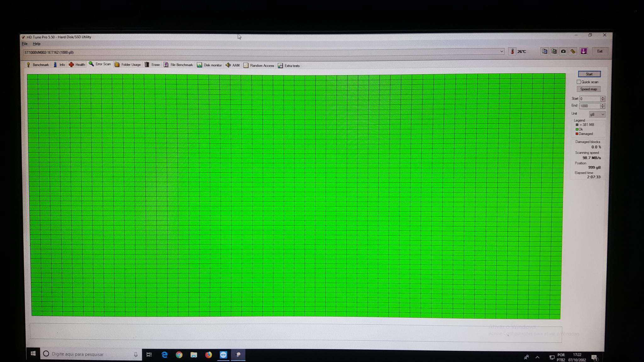
Task: Click the tray network icon
Action: tap(552, 357)
